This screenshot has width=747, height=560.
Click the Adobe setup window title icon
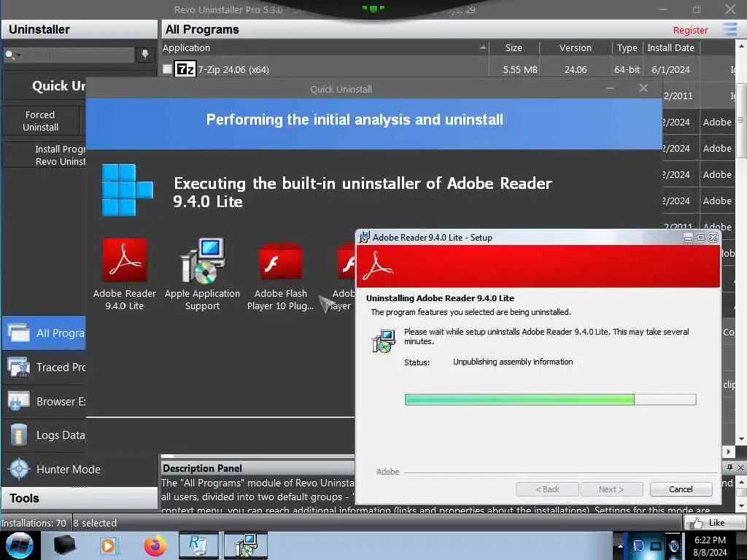click(365, 237)
